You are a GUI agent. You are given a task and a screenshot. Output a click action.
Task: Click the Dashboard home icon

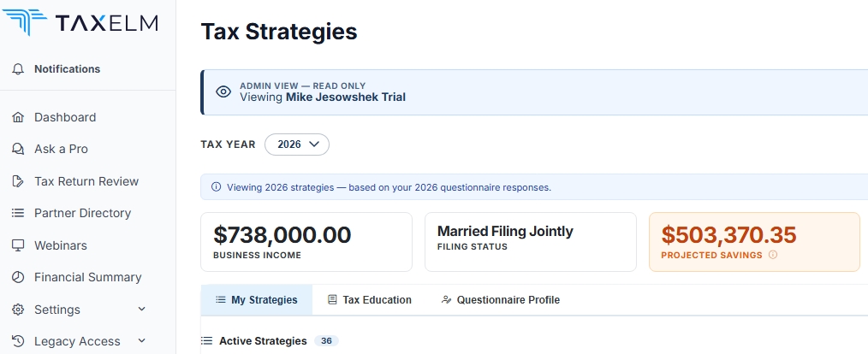[x=18, y=117]
